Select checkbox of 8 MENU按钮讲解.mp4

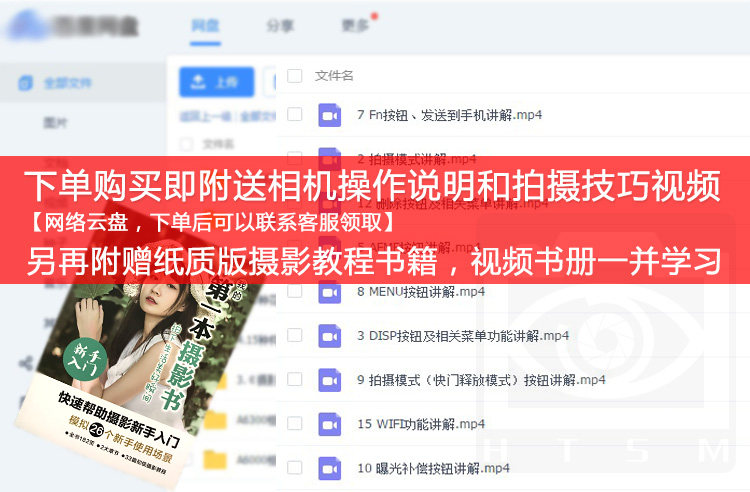click(294, 291)
